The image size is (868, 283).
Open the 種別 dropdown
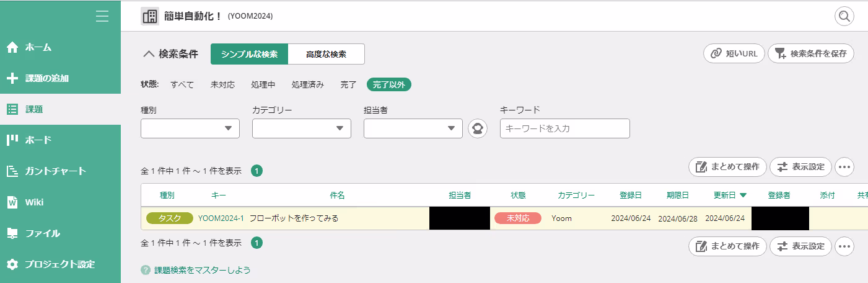(x=190, y=128)
